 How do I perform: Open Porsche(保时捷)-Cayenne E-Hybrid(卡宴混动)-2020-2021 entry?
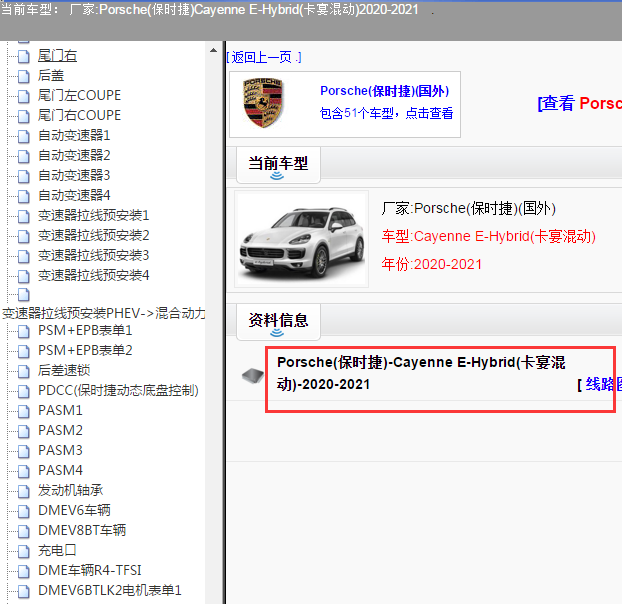pos(421,373)
